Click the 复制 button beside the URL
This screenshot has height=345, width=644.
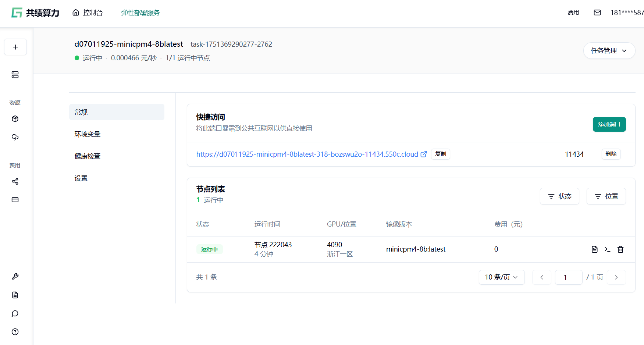(x=440, y=154)
